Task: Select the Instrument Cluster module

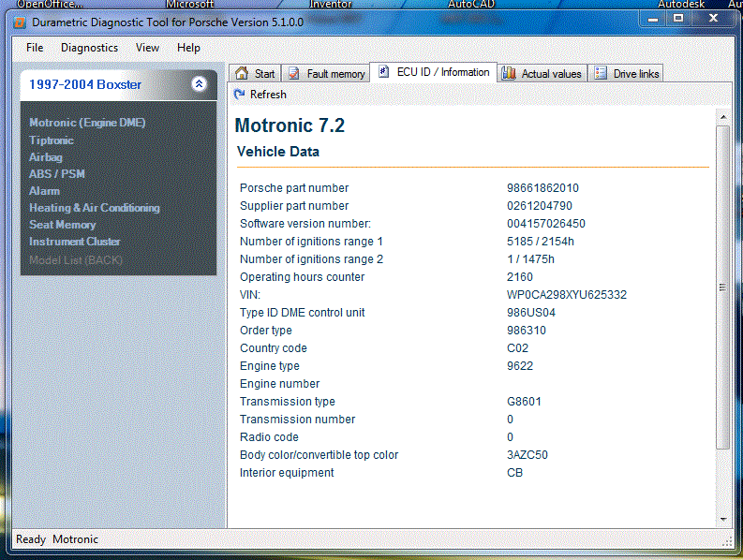Action: coord(74,242)
